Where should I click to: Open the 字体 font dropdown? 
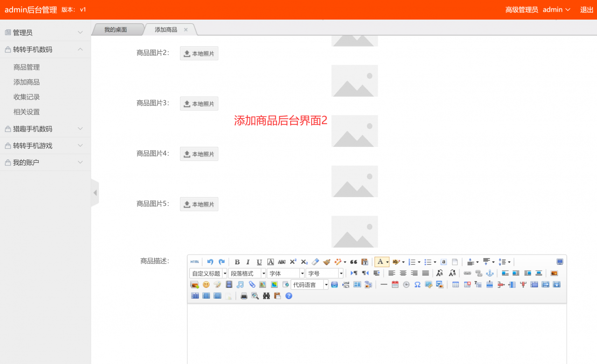(x=285, y=273)
